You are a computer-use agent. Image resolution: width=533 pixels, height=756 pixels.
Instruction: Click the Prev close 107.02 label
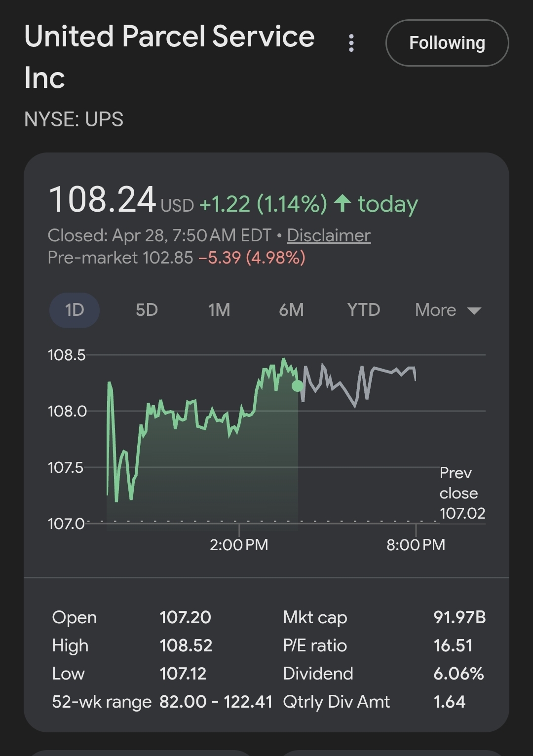tap(462, 493)
